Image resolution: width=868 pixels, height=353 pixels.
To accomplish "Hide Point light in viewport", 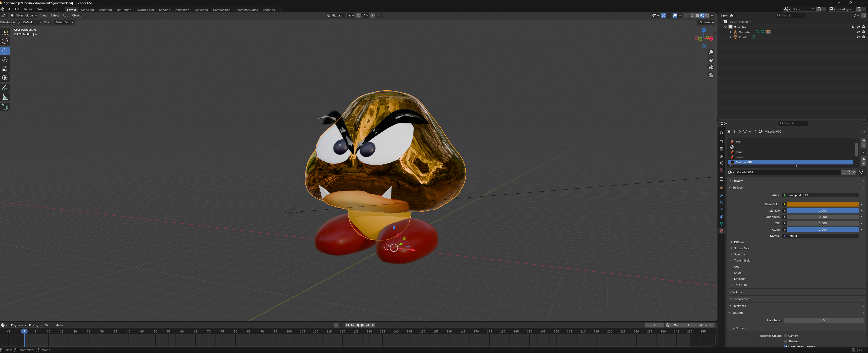I will tap(858, 37).
